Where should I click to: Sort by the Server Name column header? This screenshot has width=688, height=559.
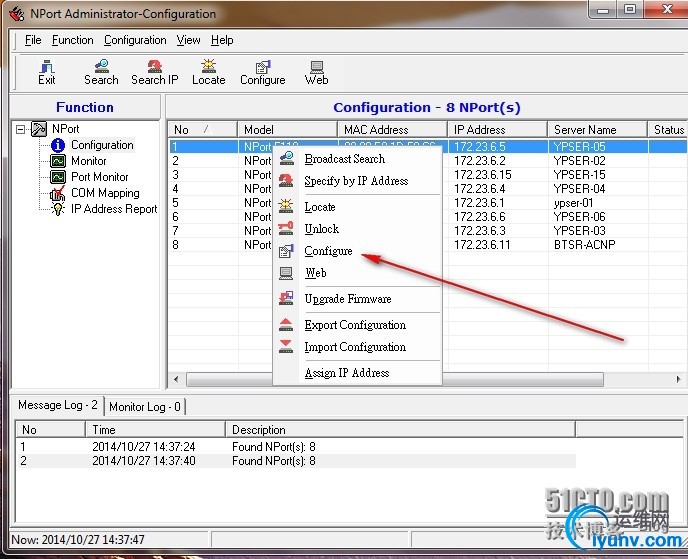click(x=598, y=129)
